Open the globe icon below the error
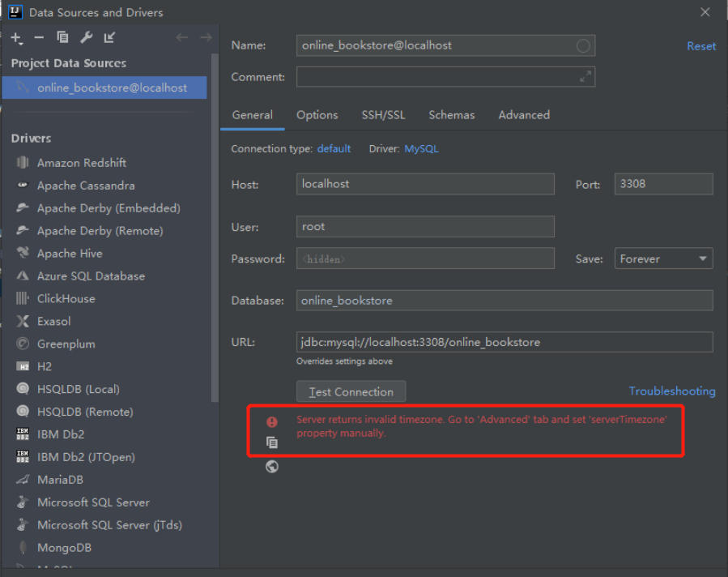The image size is (728, 577). pos(272,467)
